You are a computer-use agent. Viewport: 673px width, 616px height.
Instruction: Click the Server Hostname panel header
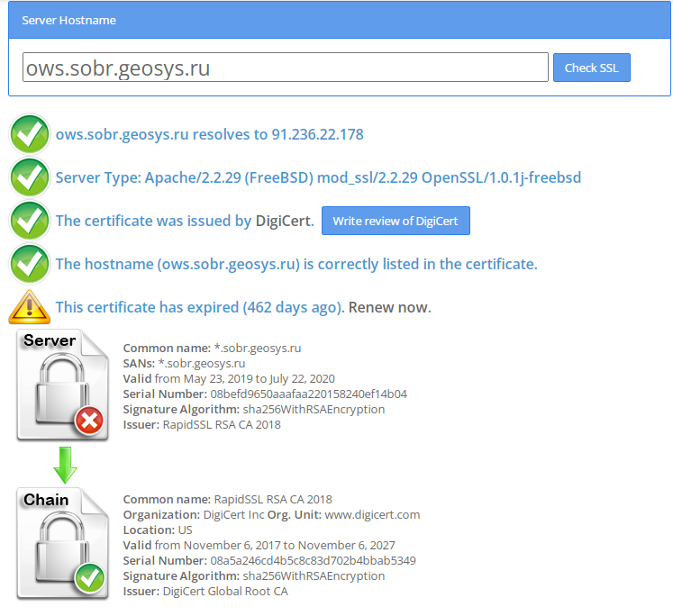click(339, 20)
